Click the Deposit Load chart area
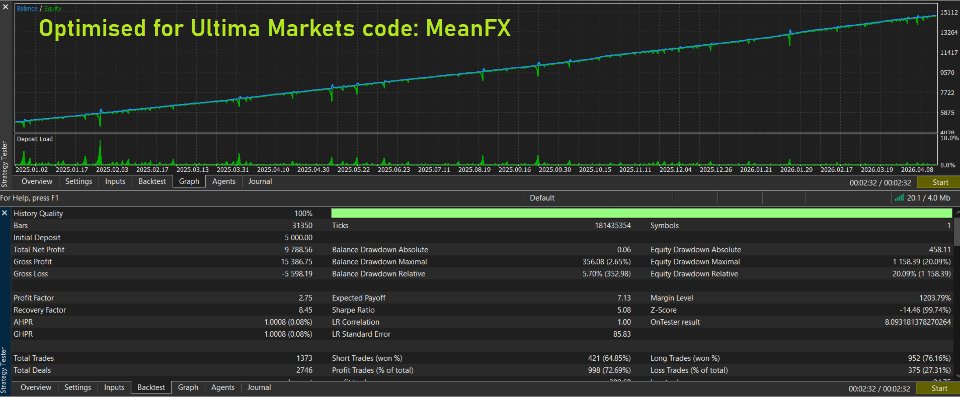 click(478, 150)
